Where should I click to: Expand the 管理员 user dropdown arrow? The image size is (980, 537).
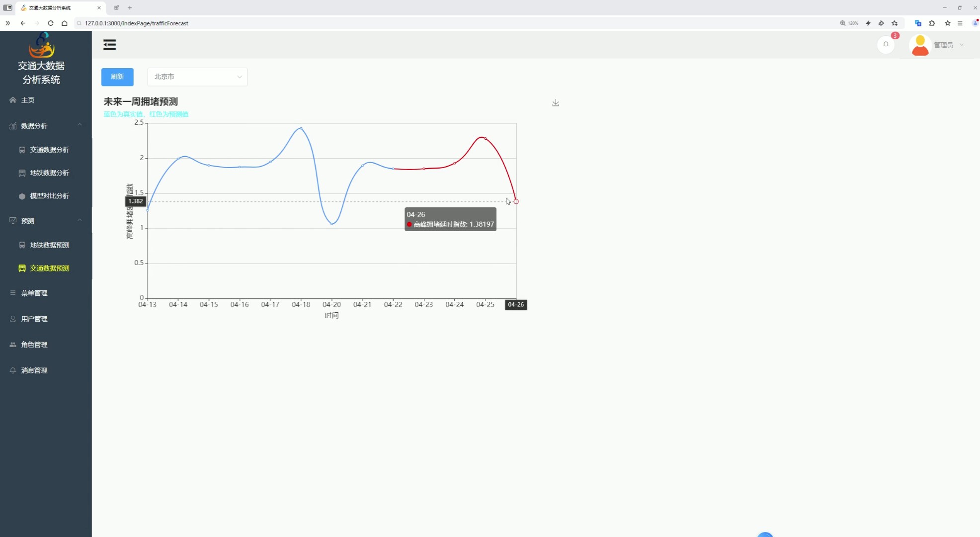962,45
